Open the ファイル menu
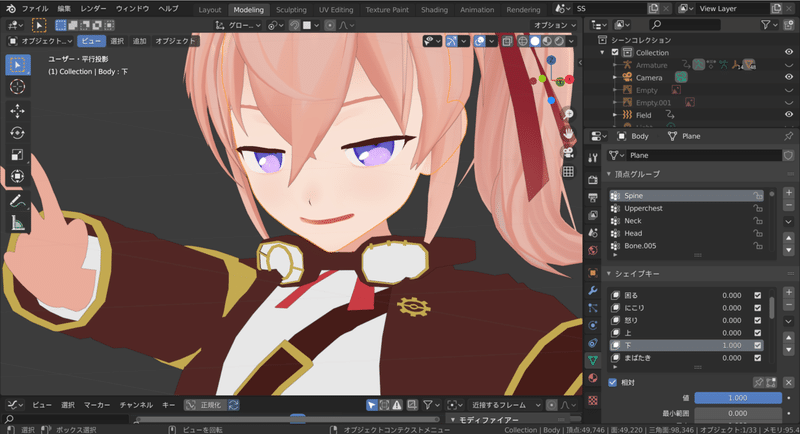Screen dimensions: 800x434 35,9
